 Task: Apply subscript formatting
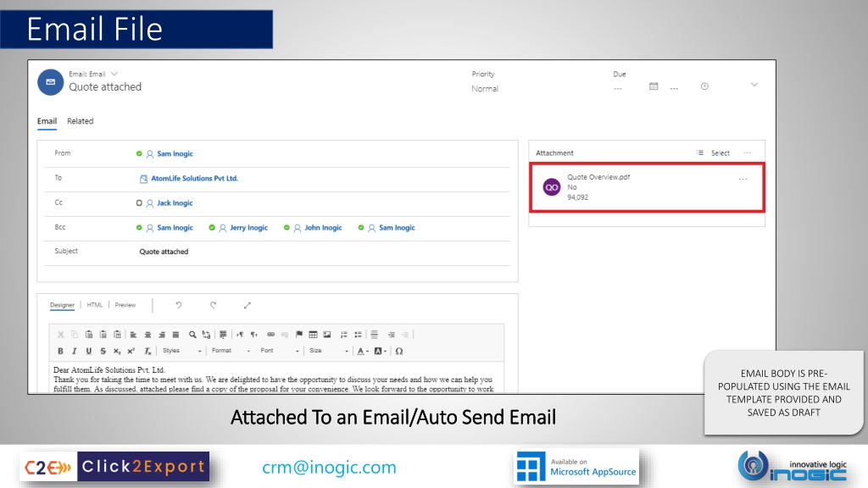(x=117, y=351)
